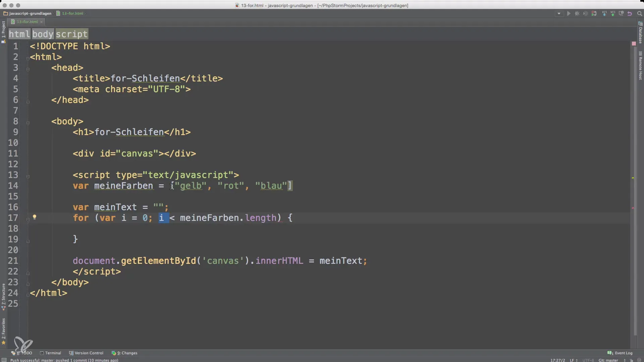Click the length property on line 17

coord(261,218)
